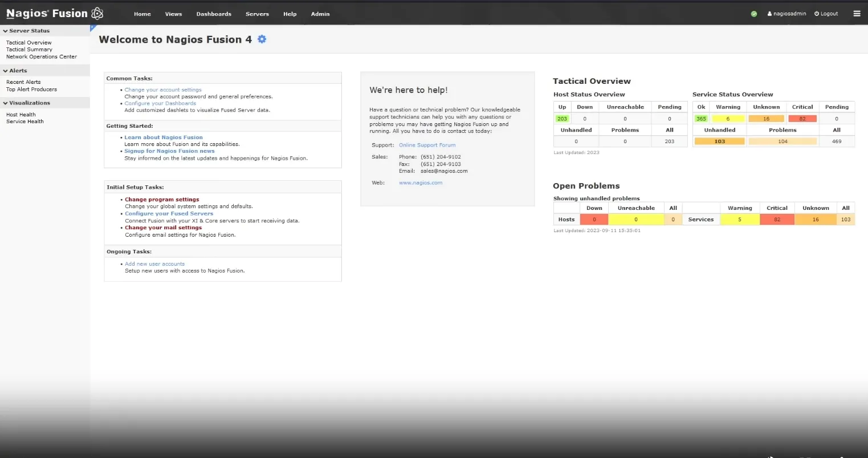868x458 pixels.
Task: Click Configure your Dashboards link
Action: [160, 103]
